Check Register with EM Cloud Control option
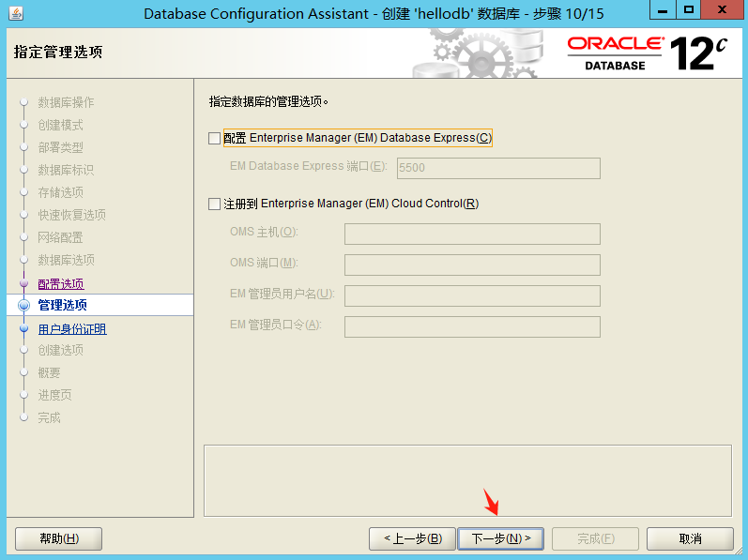Screen dimensions: 748x560 [x=214, y=204]
